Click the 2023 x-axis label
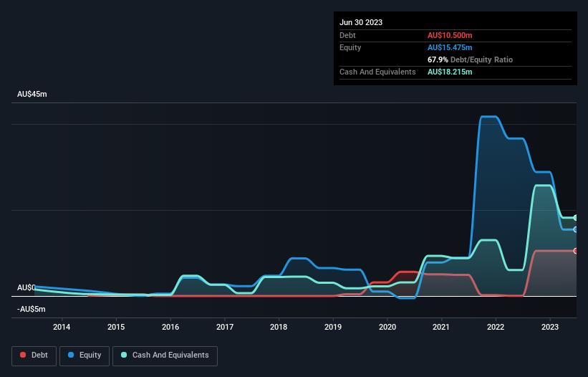The image size is (588, 377). [550, 327]
